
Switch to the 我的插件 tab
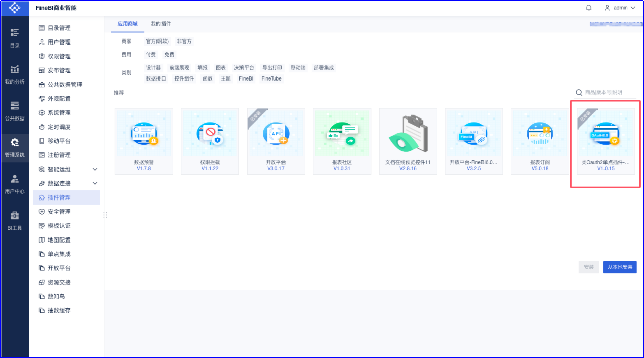pyautogui.click(x=161, y=24)
